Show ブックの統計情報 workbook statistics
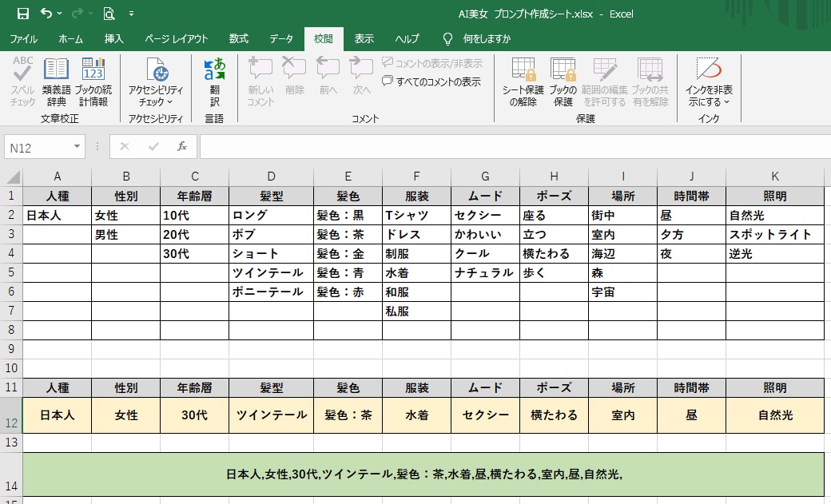Screen dimensions: 831x504 pyautogui.click(x=93, y=82)
